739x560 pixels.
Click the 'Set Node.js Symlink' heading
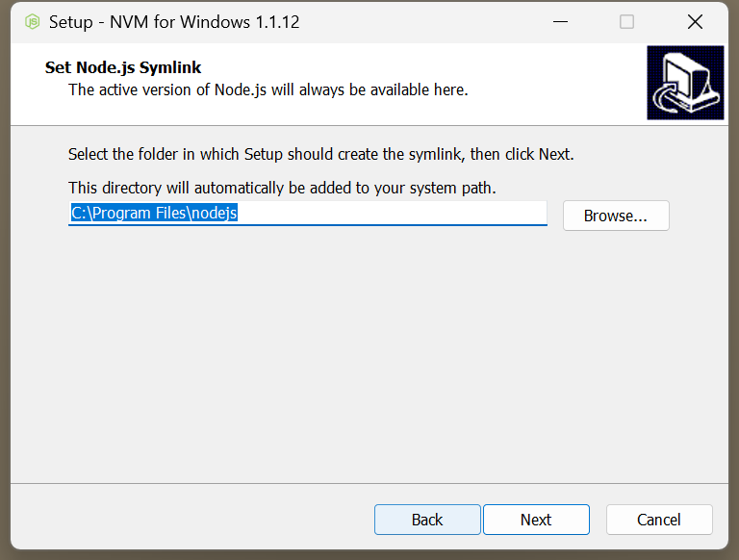click(123, 67)
